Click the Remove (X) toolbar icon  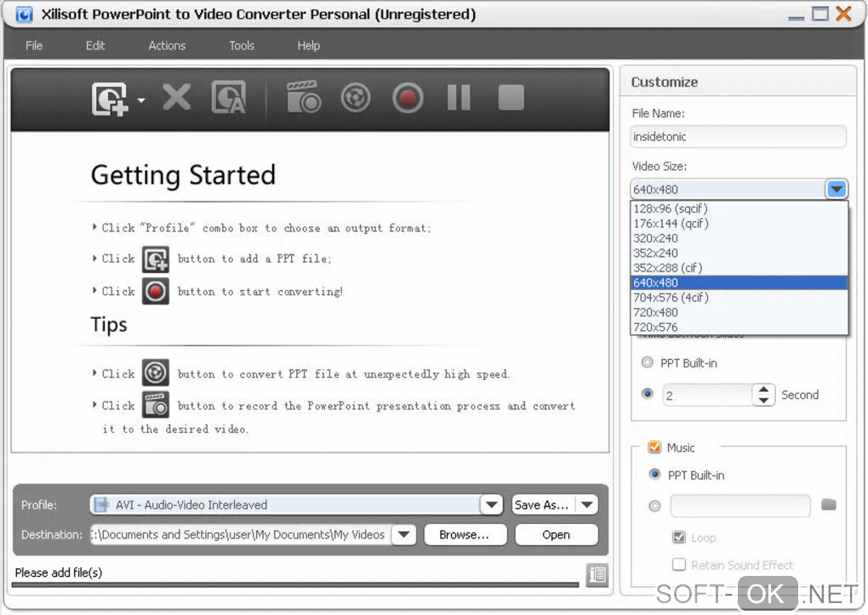tap(177, 98)
